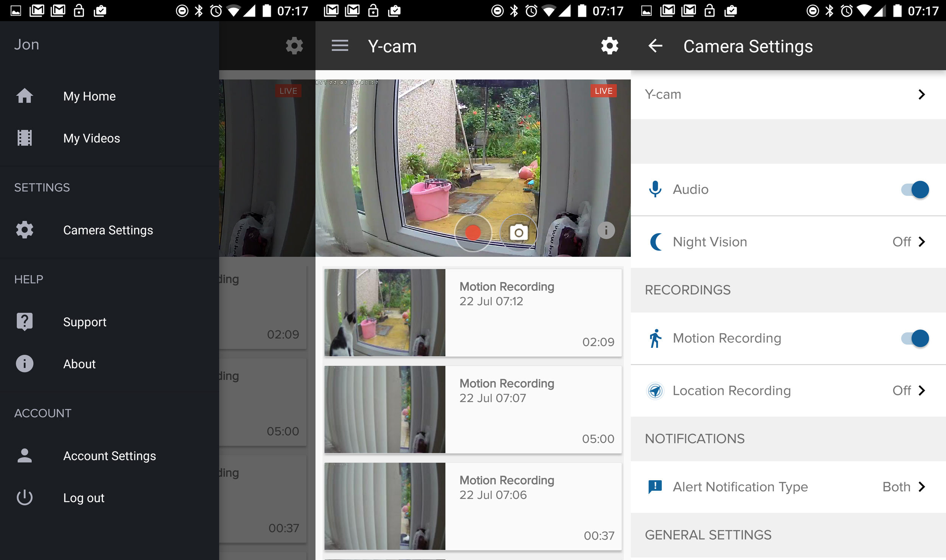Tap the About info icon
This screenshot has height=560, width=946.
(x=24, y=363)
